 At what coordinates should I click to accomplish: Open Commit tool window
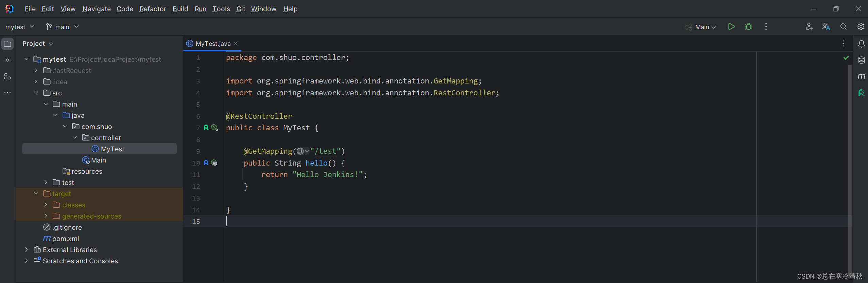pos(7,60)
